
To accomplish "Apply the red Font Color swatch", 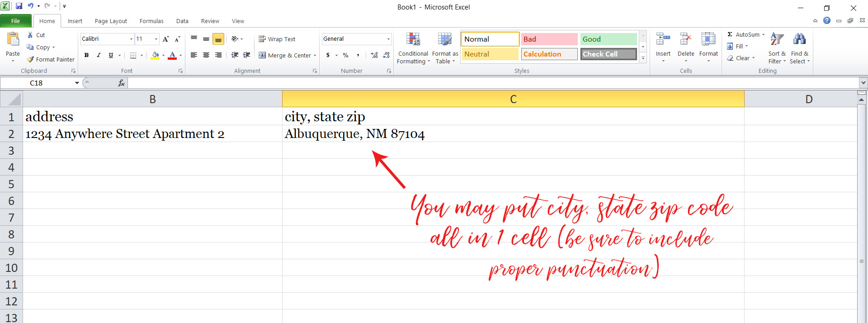I will pos(172,55).
